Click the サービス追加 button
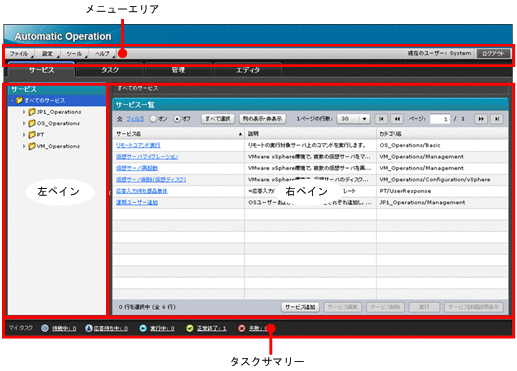517x371 pixels. pyautogui.click(x=300, y=307)
